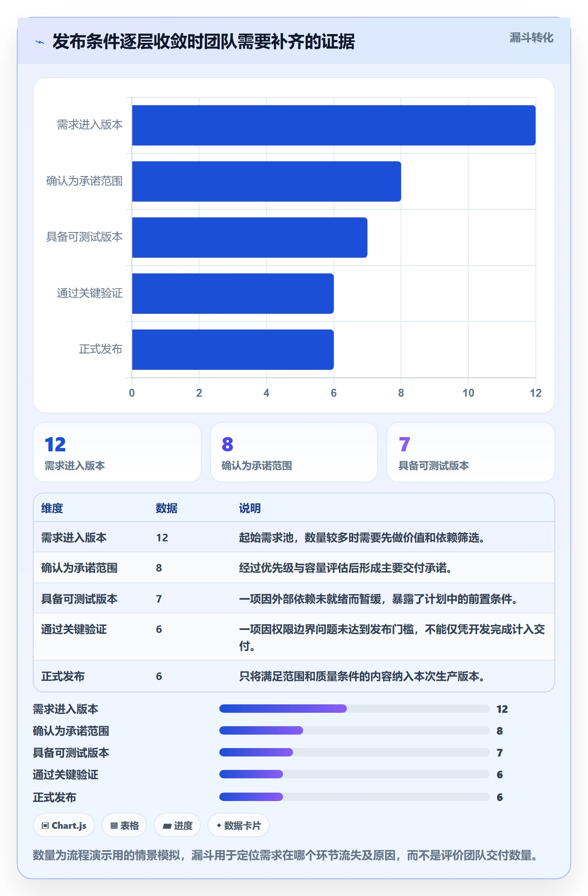Click the description starting 经过优先级与容量评估

coord(346,568)
